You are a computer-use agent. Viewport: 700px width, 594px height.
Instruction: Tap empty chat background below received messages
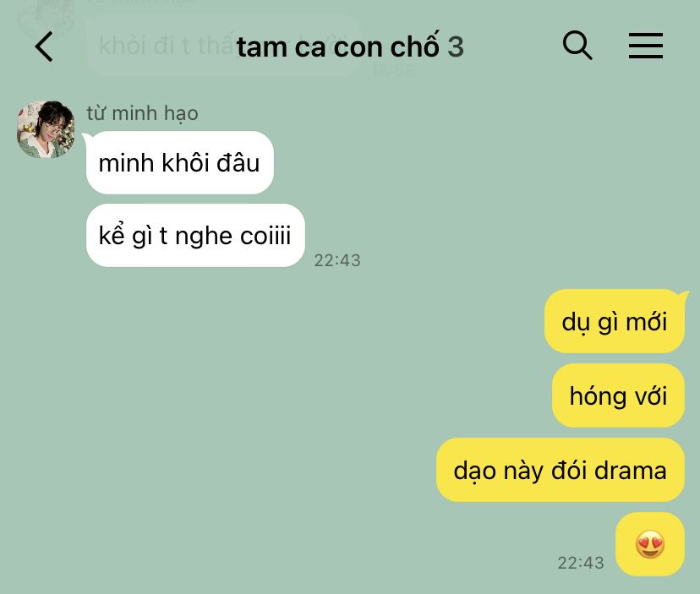[x=223, y=401]
